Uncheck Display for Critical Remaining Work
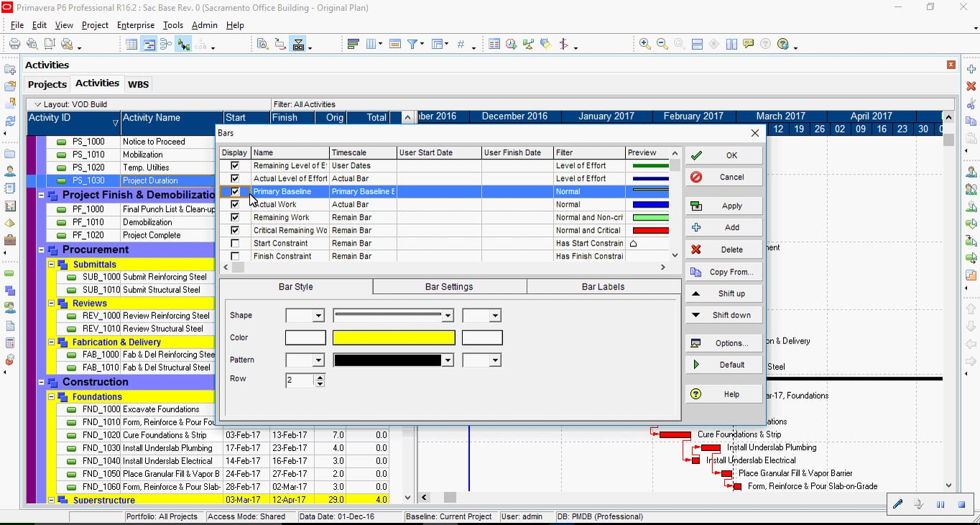Viewport: 980px width, 525px height. tap(235, 231)
